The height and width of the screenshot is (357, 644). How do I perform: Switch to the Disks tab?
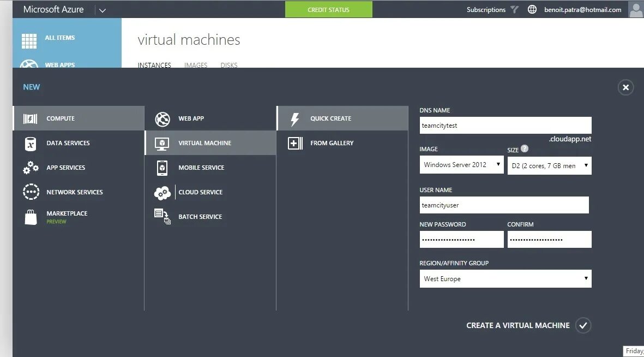(229, 65)
